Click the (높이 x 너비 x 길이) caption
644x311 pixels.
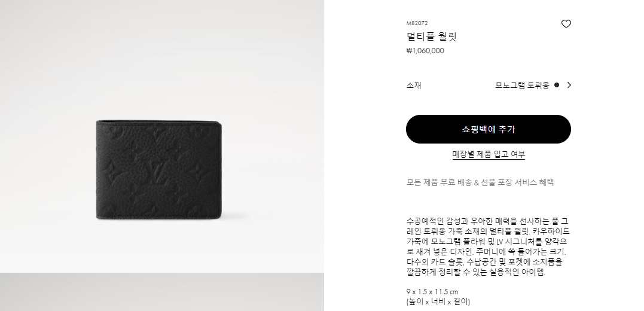click(x=438, y=301)
